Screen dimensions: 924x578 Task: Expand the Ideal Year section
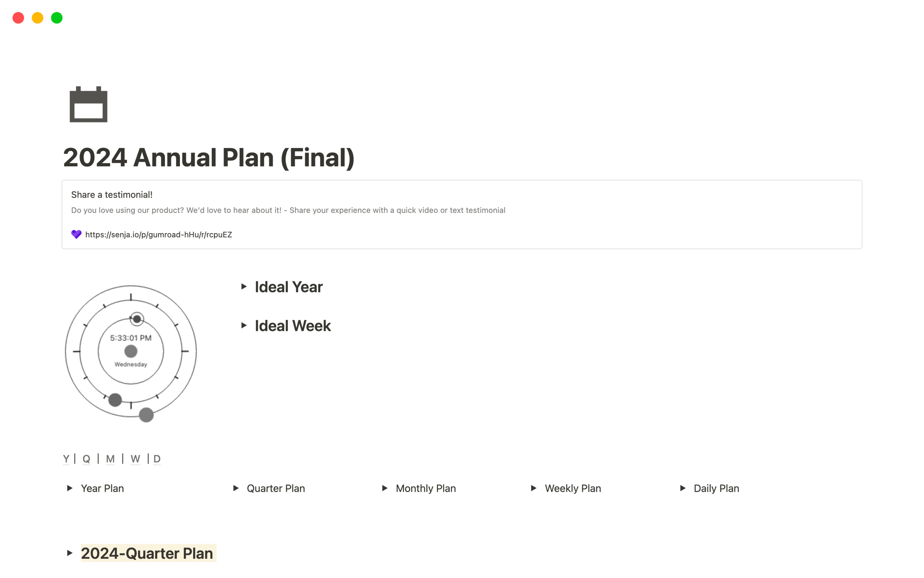coord(243,286)
